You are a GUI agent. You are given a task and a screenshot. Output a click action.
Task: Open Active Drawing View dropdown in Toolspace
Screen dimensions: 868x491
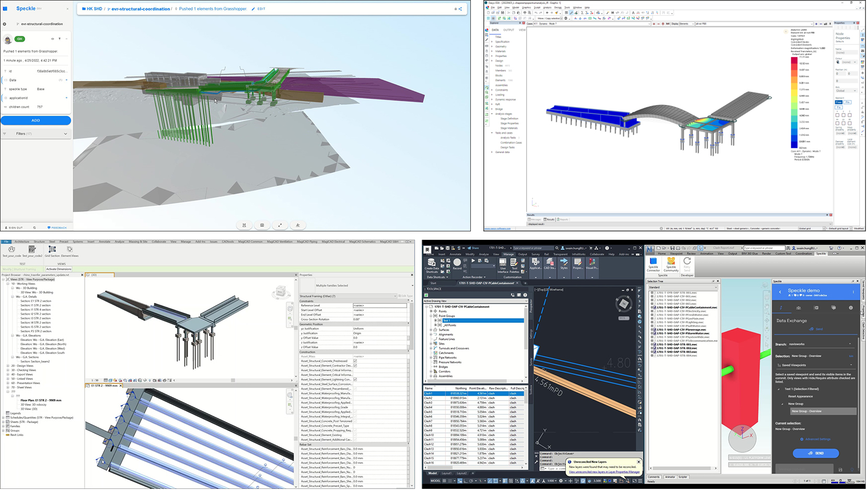click(476, 302)
